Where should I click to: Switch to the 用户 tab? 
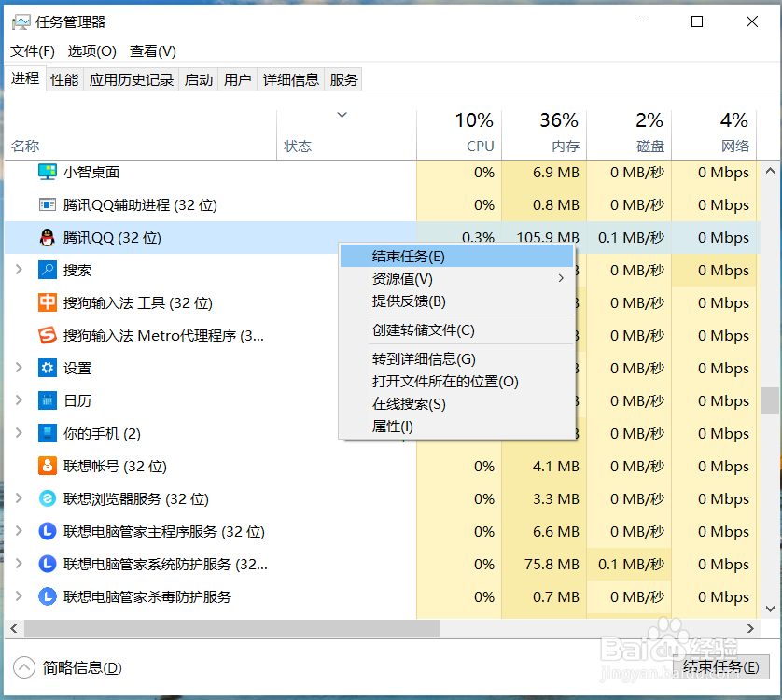pos(237,80)
